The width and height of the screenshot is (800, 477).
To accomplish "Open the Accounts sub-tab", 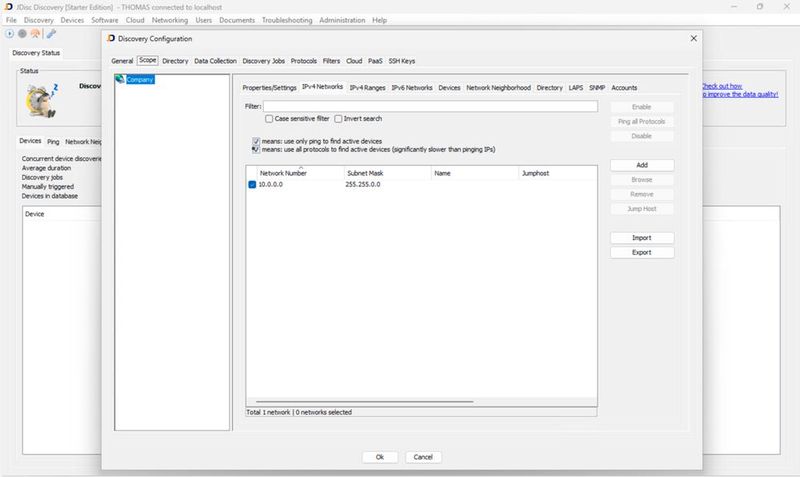I will 624,88.
